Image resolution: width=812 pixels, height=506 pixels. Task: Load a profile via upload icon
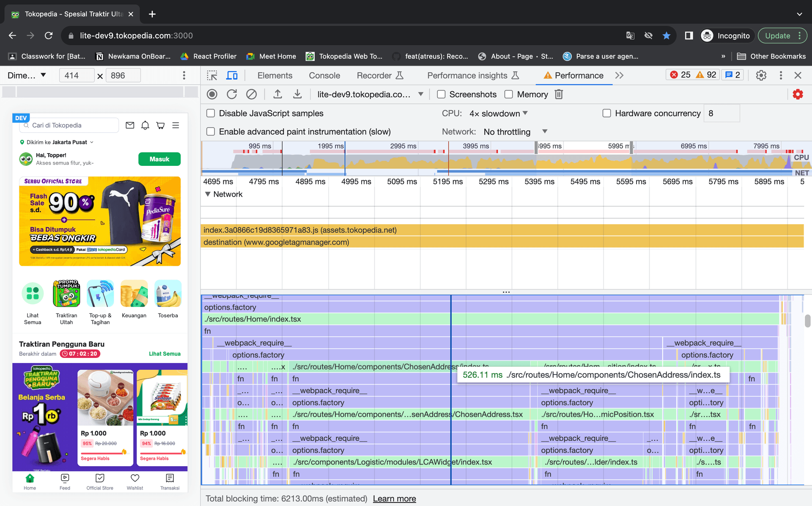(277, 94)
